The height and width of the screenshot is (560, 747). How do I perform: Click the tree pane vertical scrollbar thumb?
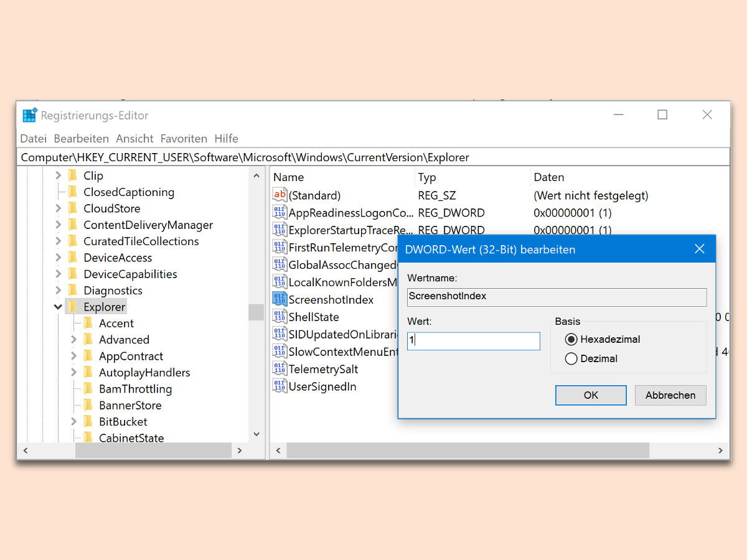(x=256, y=312)
